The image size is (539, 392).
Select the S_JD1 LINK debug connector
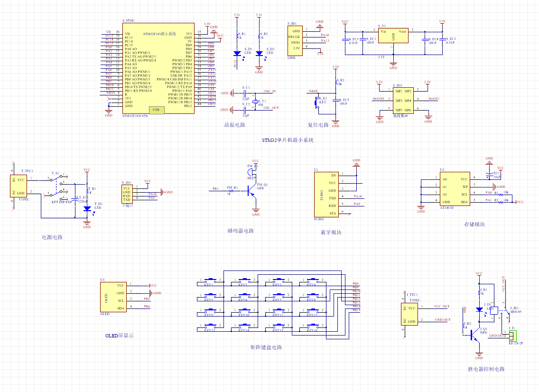295,40
